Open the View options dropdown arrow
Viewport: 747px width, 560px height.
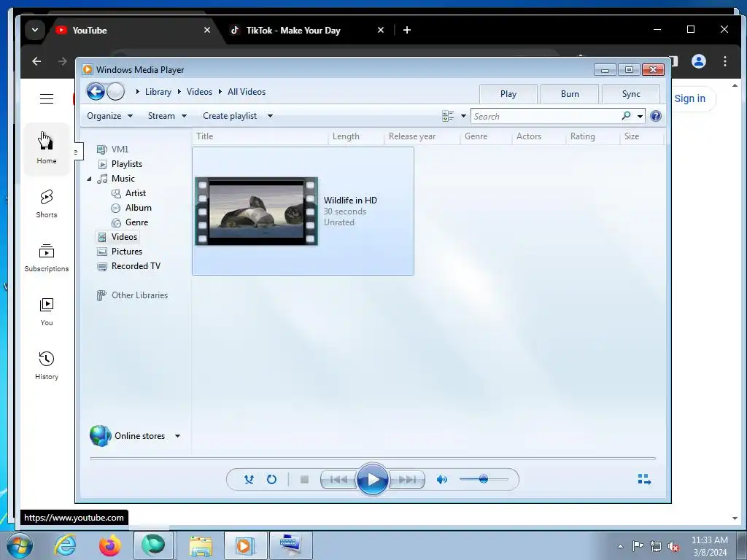coord(463,116)
